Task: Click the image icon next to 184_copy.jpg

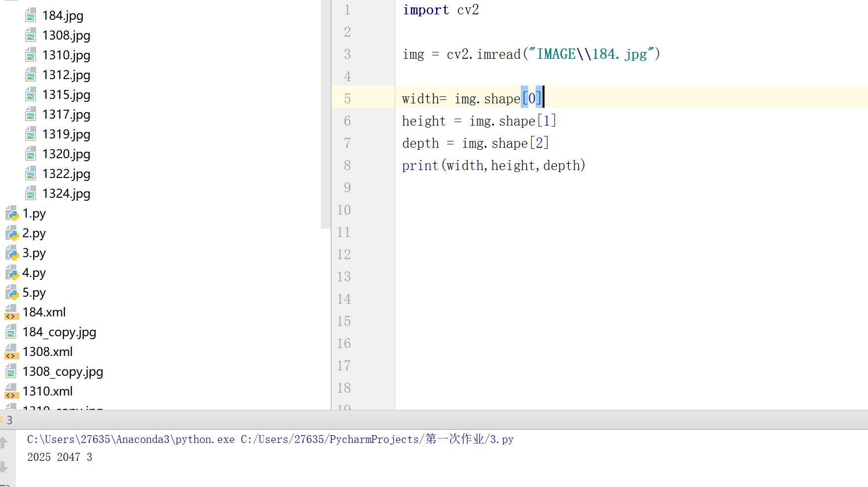Action: point(10,332)
